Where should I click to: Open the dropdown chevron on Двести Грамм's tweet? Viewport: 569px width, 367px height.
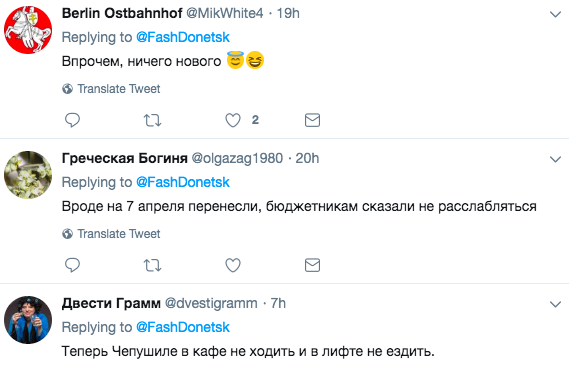tap(555, 304)
